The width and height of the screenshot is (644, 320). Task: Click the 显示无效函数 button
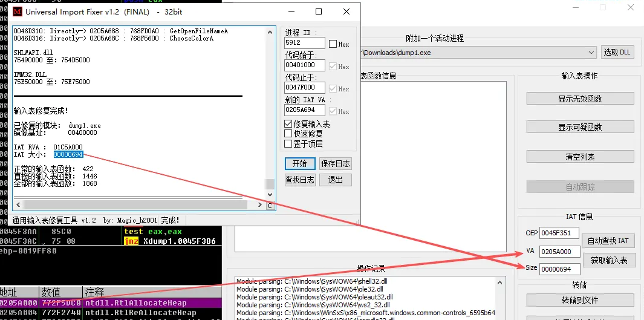(580, 99)
